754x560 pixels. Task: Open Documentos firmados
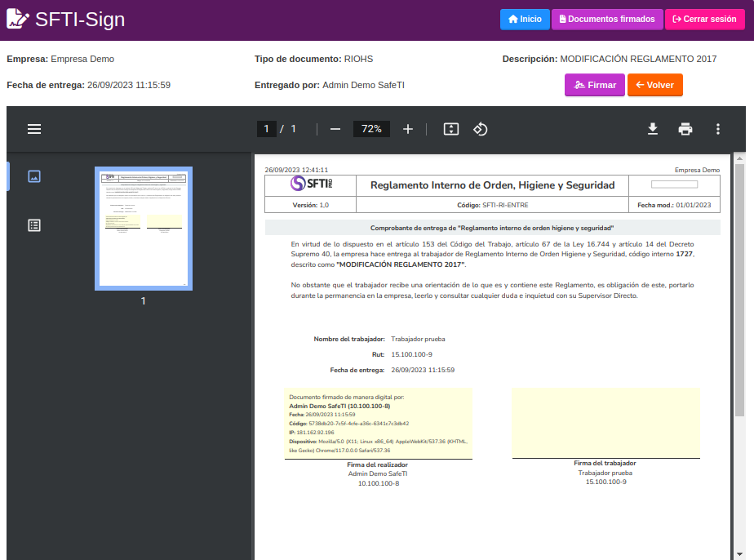click(607, 20)
